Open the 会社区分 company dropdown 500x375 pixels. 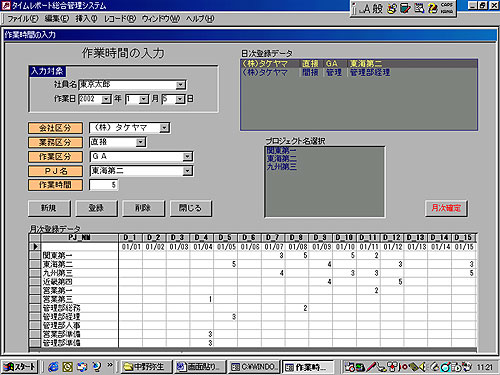coord(164,128)
